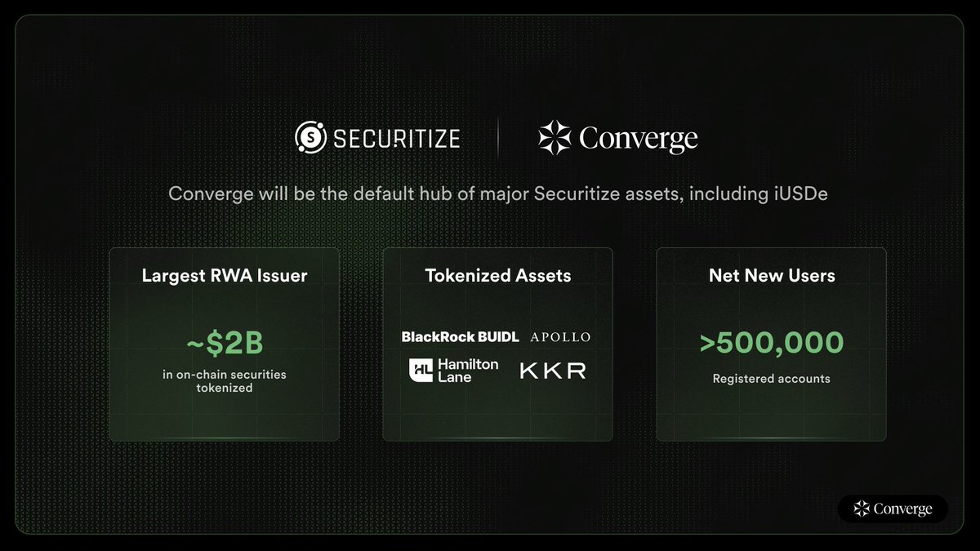Image resolution: width=980 pixels, height=551 pixels.
Task: Click the >500,000 green figure
Action: tap(772, 343)
